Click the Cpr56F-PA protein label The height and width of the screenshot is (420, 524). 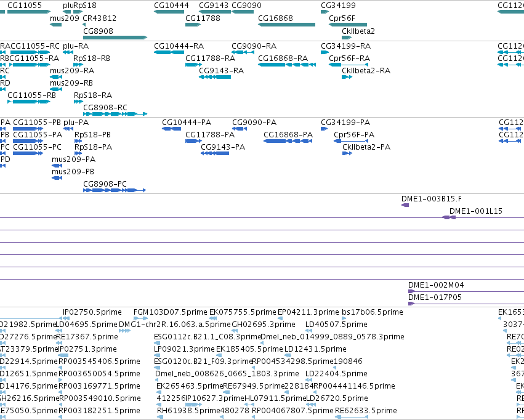click(354, 135)
